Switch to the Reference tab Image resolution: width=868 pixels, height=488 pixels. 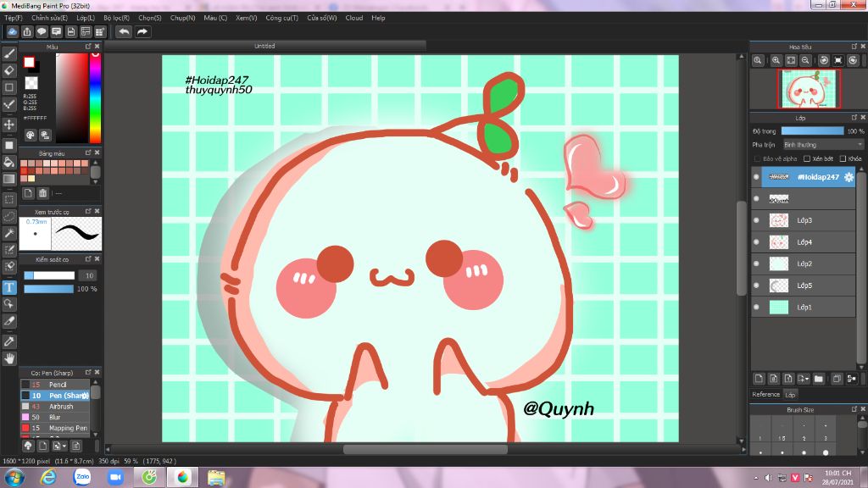point(766,395)
